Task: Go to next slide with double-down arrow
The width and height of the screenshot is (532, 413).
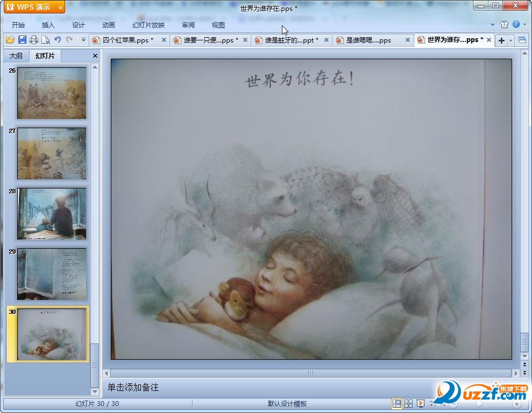Action: point(524,372)
